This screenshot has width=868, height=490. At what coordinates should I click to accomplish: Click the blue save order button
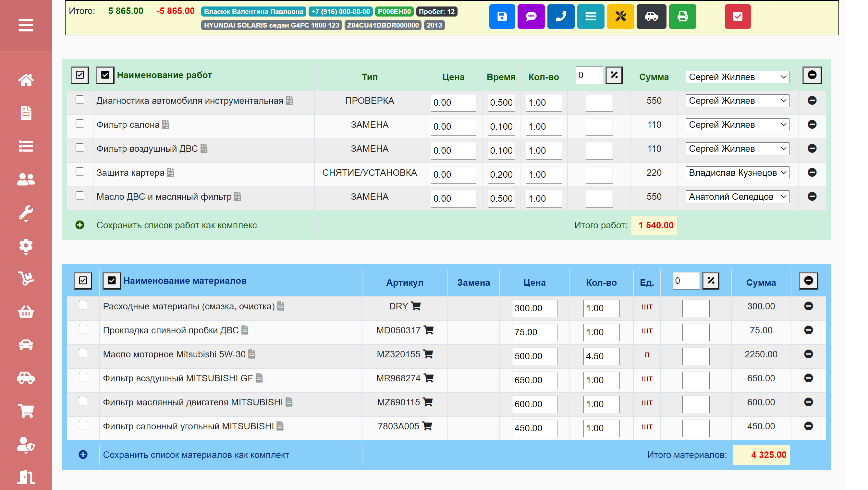(502, 16)
